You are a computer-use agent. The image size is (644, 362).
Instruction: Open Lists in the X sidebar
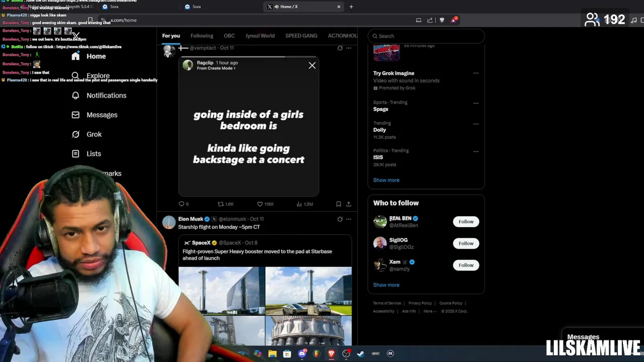pos(87,154)
